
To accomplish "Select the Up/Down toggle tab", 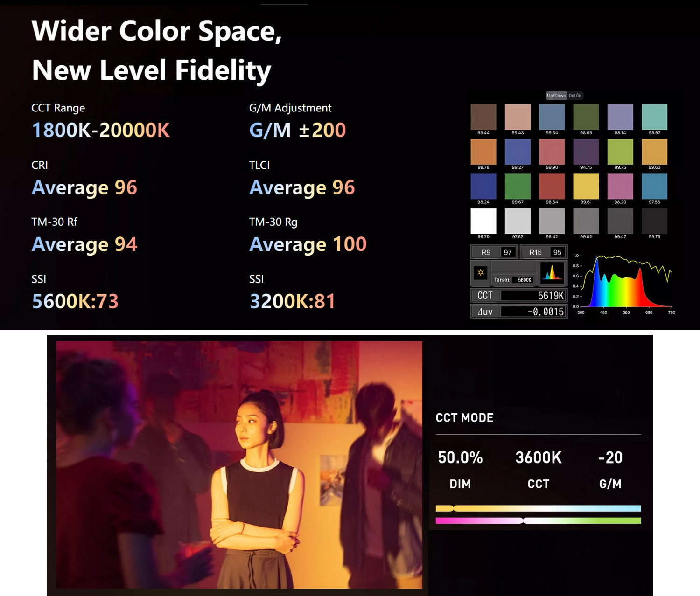I will 556,96.
